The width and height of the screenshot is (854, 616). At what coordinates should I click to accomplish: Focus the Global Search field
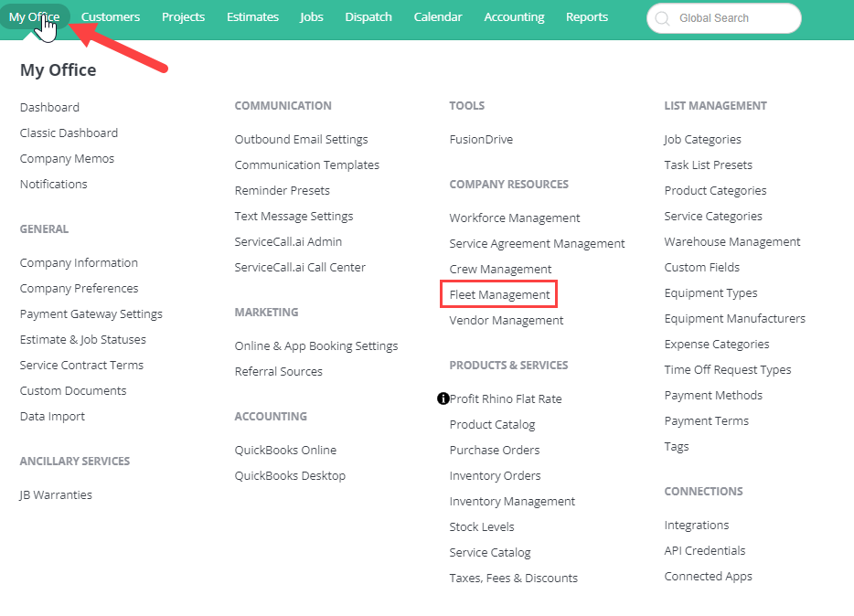(x=724, y=18)
